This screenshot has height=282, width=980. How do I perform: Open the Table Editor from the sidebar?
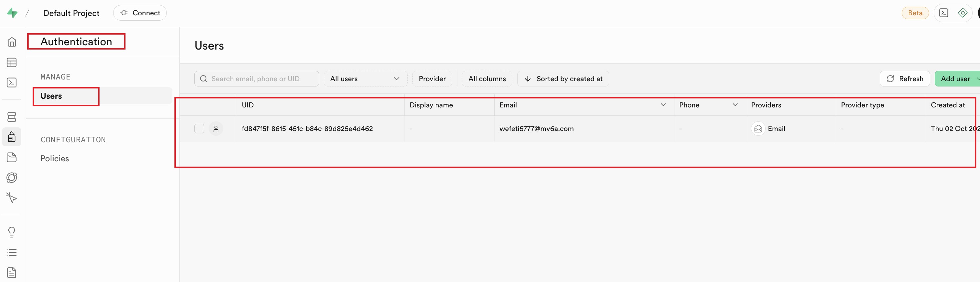(12, 62)
